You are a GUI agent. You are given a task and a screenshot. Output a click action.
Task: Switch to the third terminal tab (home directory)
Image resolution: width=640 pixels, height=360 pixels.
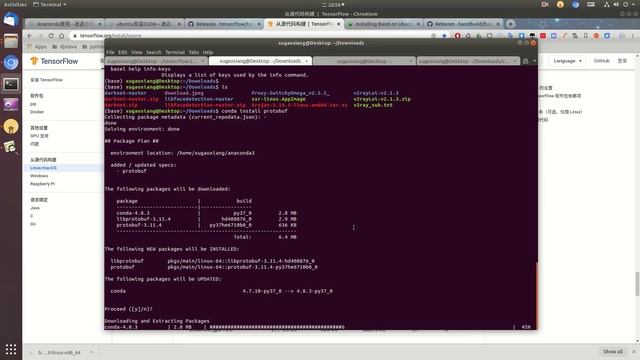pyautogui.click(x=364, y=61)
